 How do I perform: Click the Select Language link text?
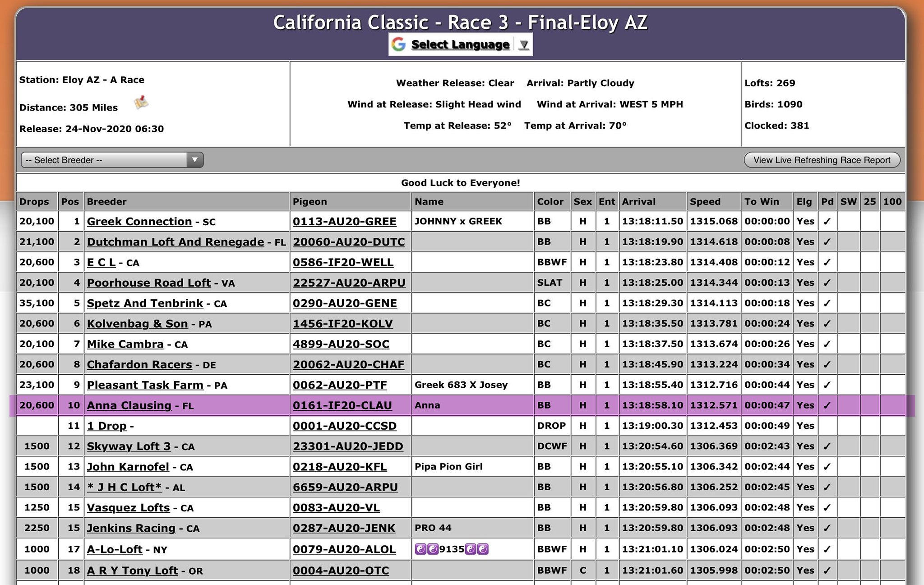[460, 45]
